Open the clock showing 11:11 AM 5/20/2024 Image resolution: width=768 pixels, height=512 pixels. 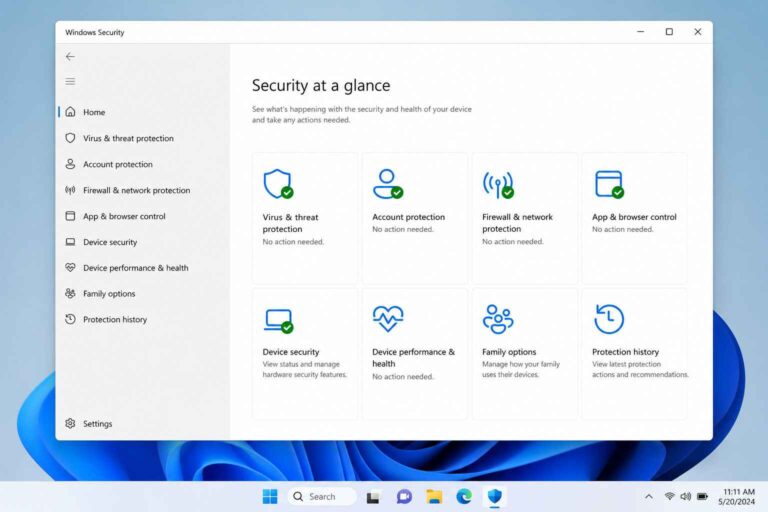pos(737,496)
